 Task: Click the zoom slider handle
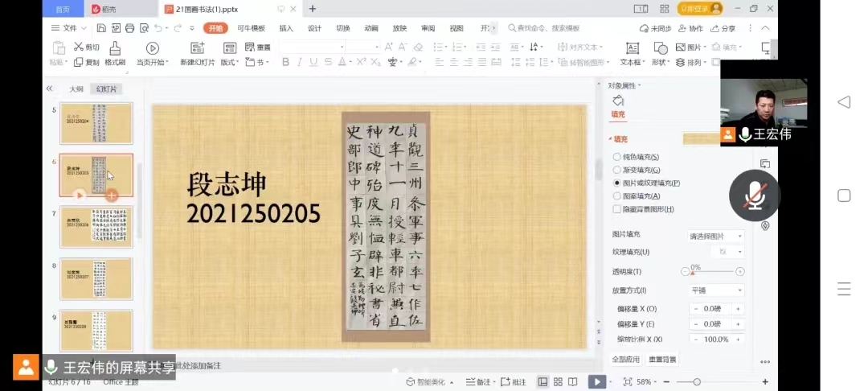pyautogui.click(x=697, y=381)
